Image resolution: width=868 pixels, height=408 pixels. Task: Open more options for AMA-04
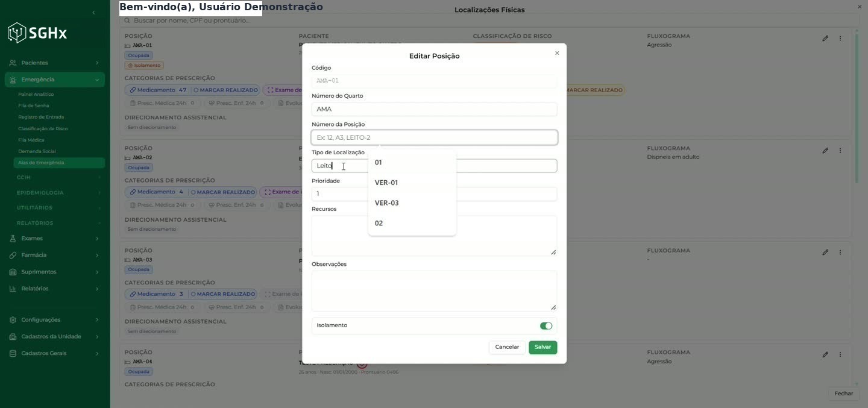tap(840, 354)
